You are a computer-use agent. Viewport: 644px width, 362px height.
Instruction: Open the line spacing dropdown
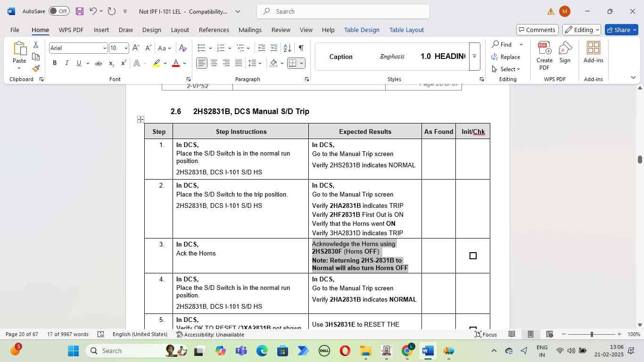pos(255,63)
